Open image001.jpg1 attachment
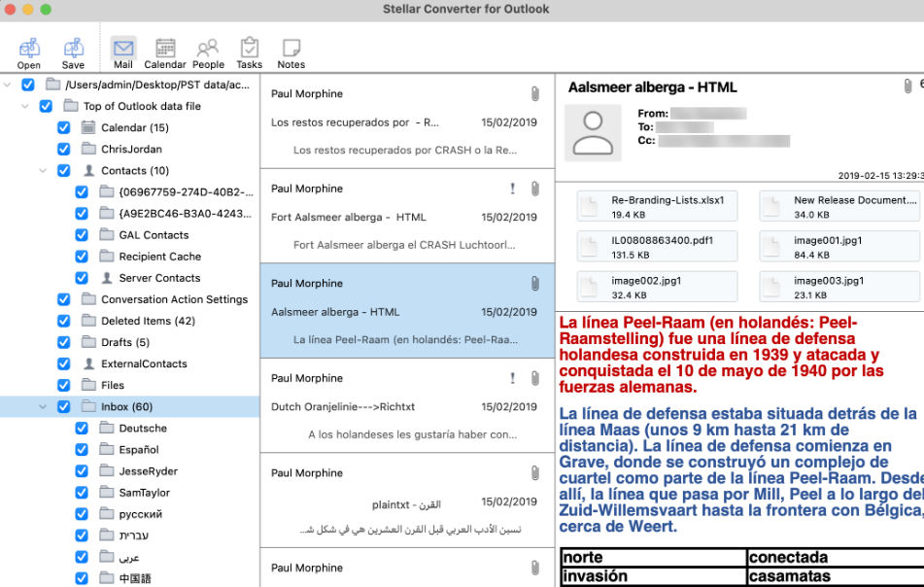The height and width of the screenshot is (587, 924). point(839,246)
